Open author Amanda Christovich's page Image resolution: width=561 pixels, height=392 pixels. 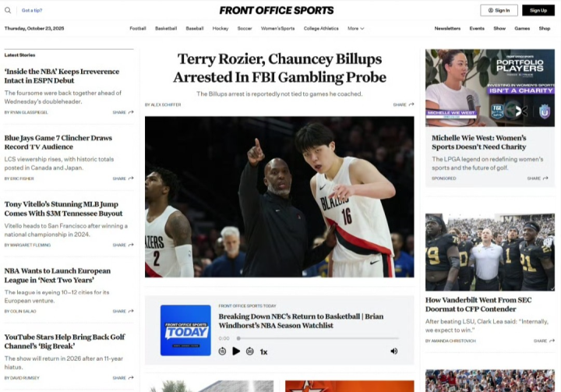pyautogui.click(x=453, y=341)
